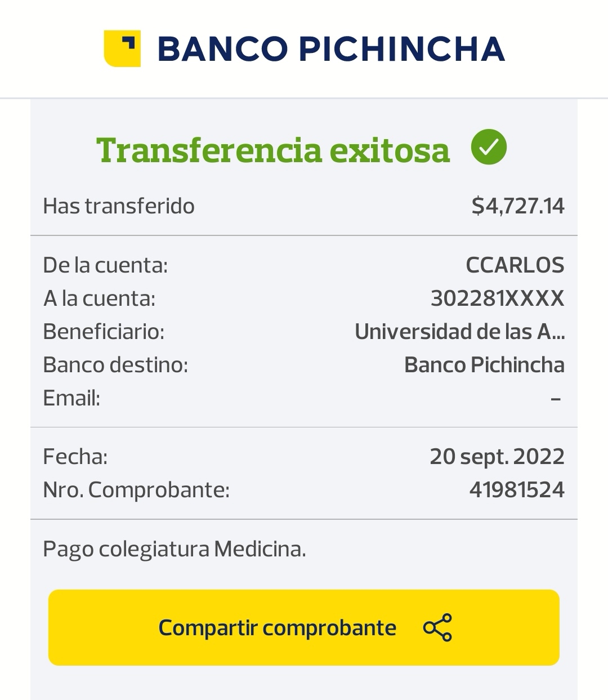The image size is (608, 700).
Task: Click the receipt number 41981524
Action: [516, 489]
